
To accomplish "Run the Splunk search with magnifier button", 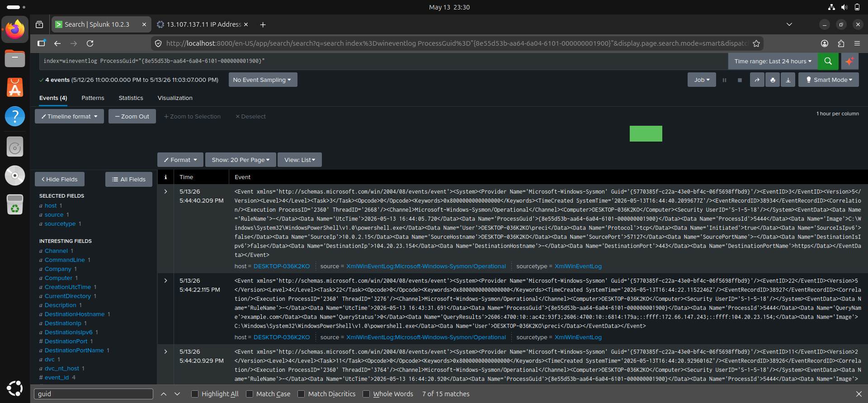I will click(x=828, y=61).
